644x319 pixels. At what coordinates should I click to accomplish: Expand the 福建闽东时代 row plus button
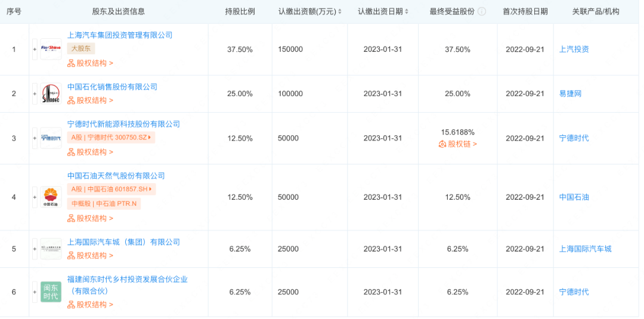coord(35,292)
